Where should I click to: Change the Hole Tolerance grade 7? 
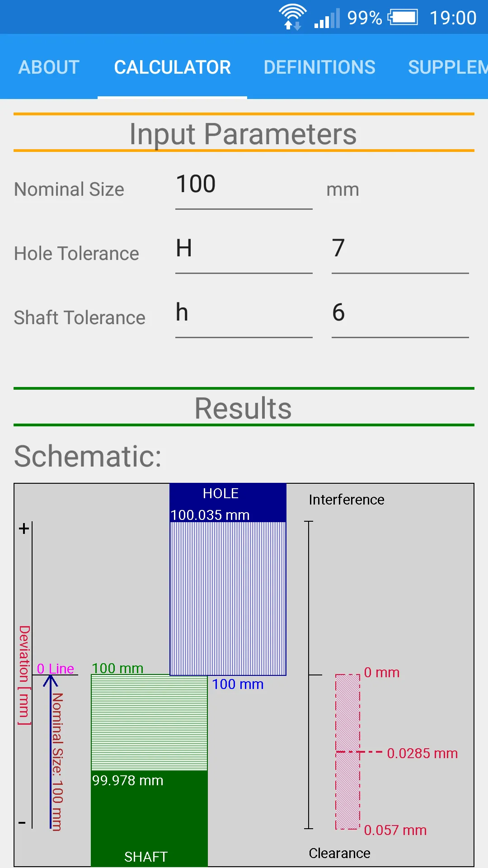click(x=399, y=249)
